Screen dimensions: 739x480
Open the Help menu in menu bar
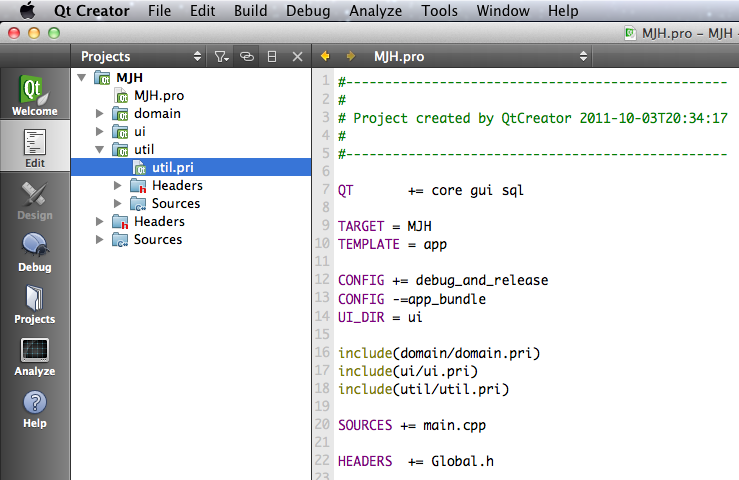click(563, 10)
